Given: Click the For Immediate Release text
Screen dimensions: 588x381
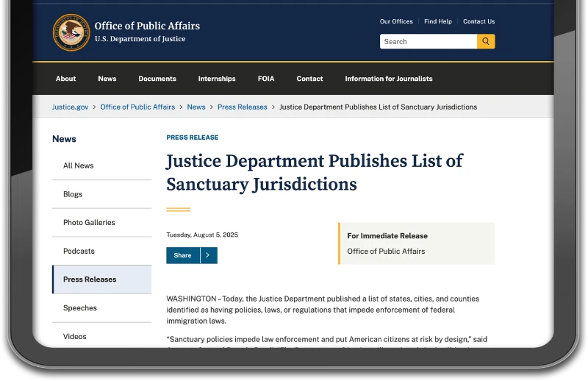Looking at the screenshot, I should click(x=387, y=235).
